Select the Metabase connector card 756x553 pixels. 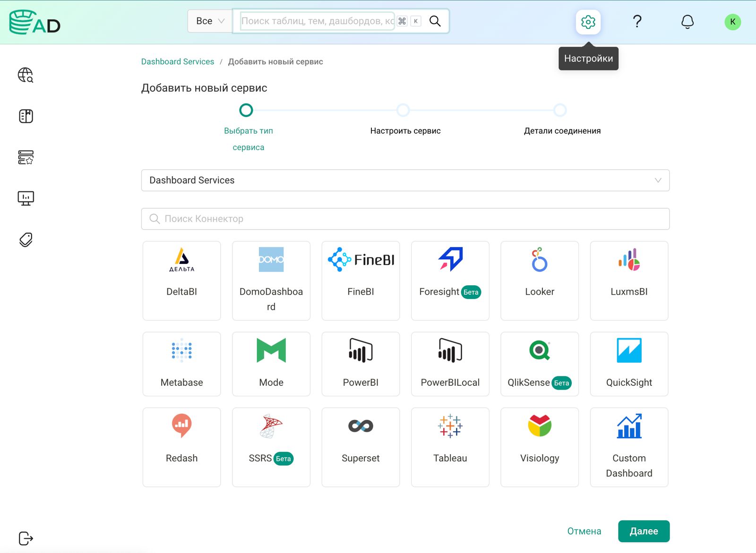coord(181,364)
